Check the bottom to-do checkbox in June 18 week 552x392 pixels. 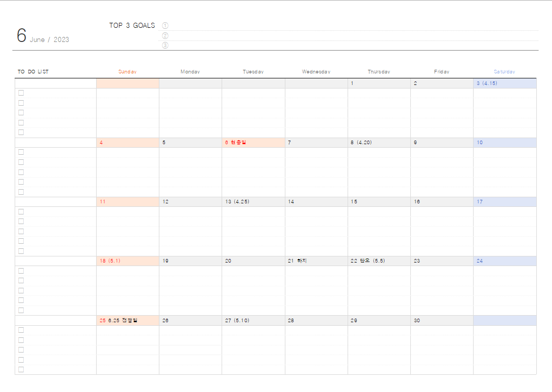point(21,310)
